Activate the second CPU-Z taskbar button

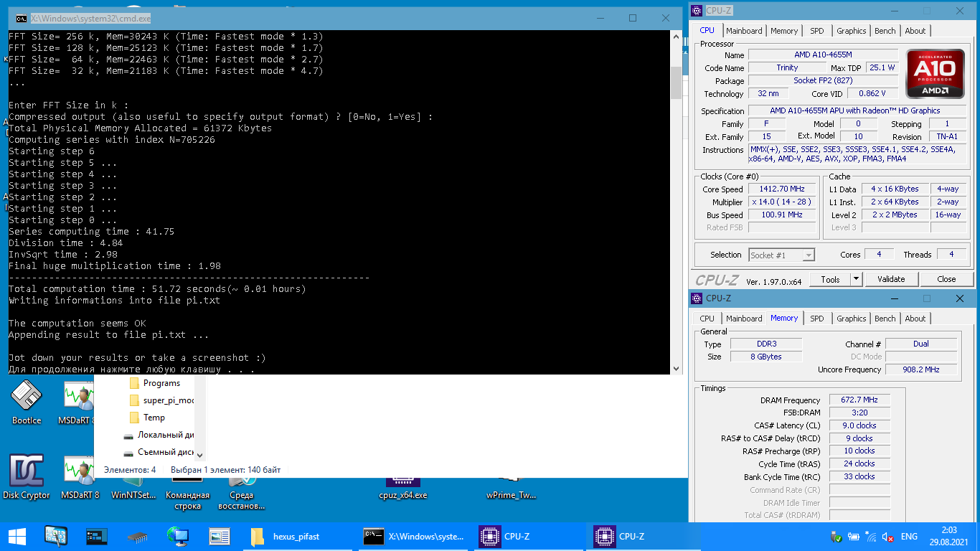(x=644, y=536)
